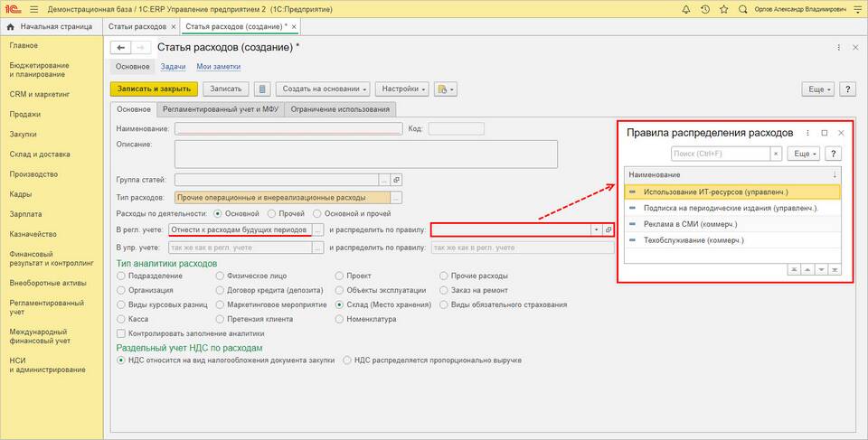Open Еще menu in rules window

pyautogui.click(x=805, y=154)
